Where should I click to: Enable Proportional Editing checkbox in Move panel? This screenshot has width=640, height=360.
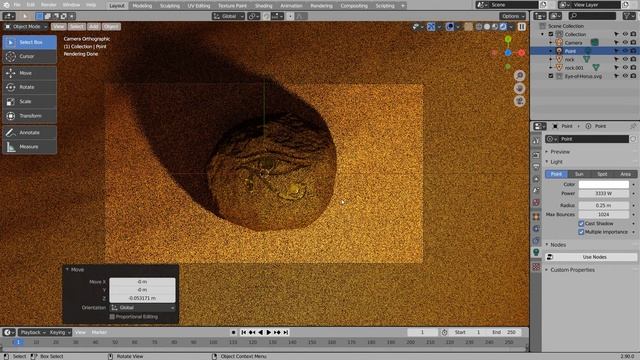click(x=112, y=317)
